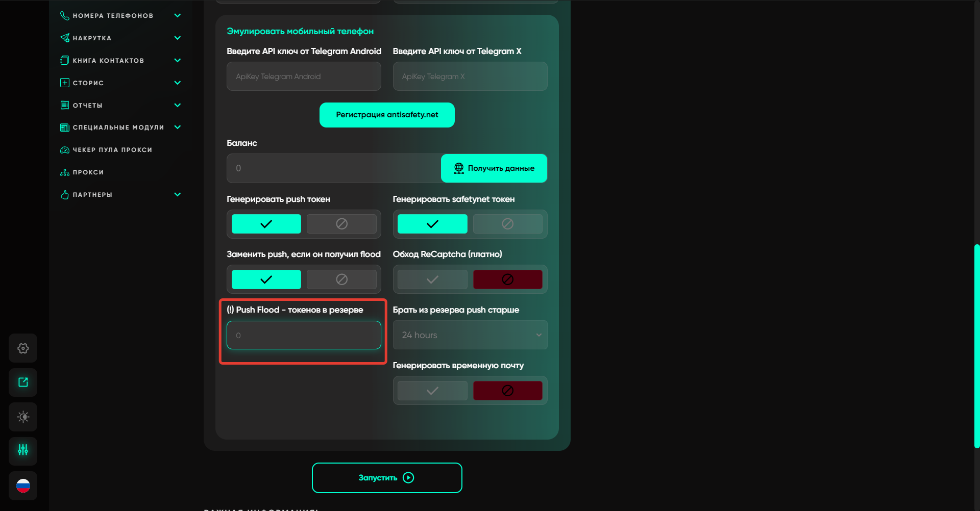The image size is (980, 511).
Task: Toggle the brightness theme sun icon
Action: click(x=23, y=417)
